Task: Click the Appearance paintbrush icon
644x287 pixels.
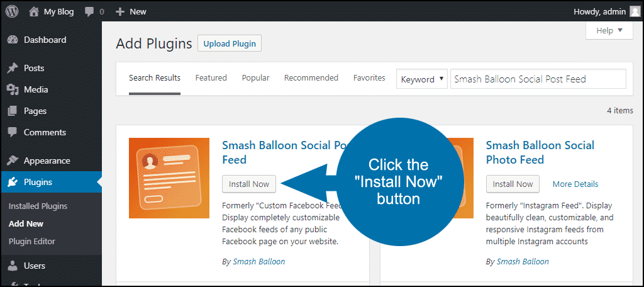Action: [x=13, y=160]
